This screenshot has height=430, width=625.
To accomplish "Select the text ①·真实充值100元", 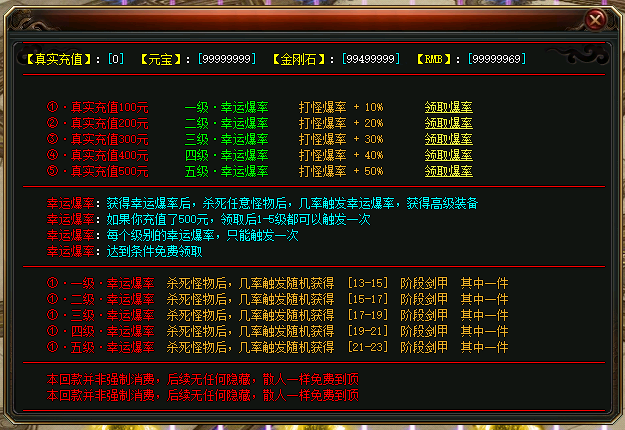I will coord(98,107).
